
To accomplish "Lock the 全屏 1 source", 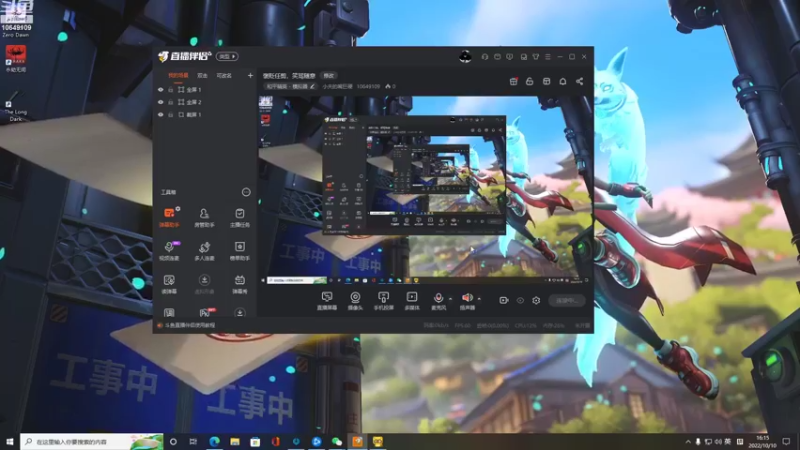I will pyautogui.click(x=170, y=90).
